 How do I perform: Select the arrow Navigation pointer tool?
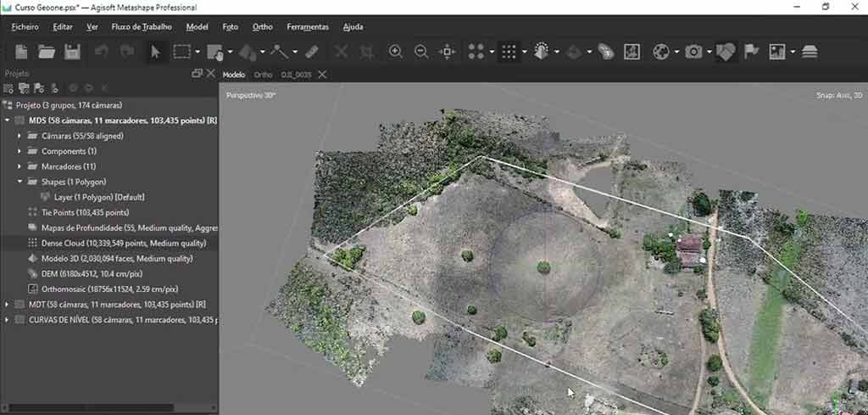(155, 52)
